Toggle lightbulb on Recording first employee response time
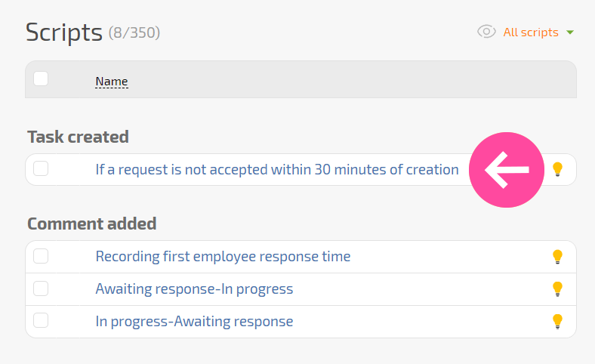 557,257
